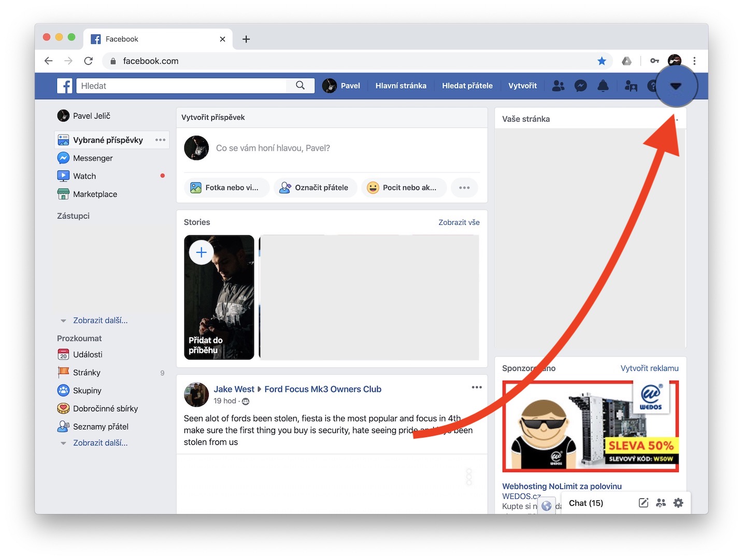This screenshot has width=743, height=560.
Task: Go to Hlavní stránka
Action: pyautogui.click(x=401, y=86)
